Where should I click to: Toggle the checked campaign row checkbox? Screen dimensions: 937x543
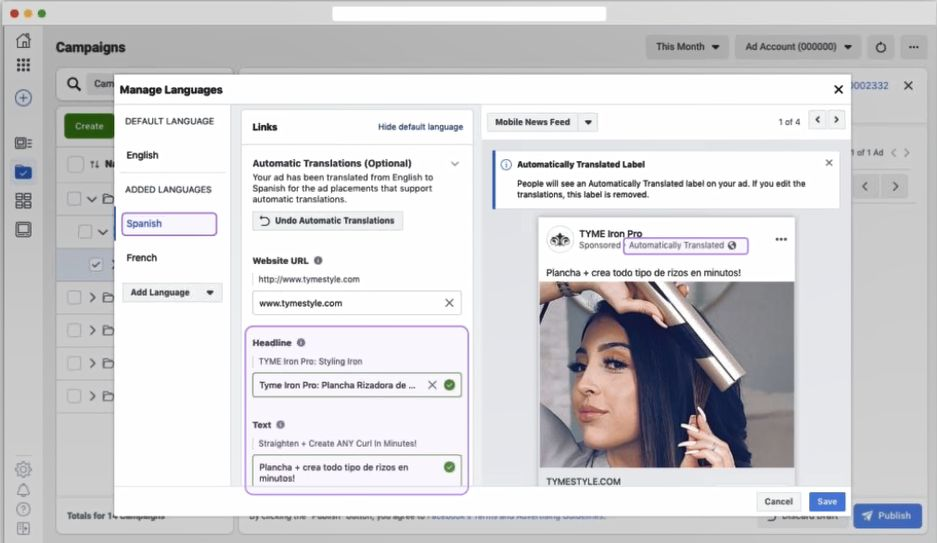pos(96,264)
